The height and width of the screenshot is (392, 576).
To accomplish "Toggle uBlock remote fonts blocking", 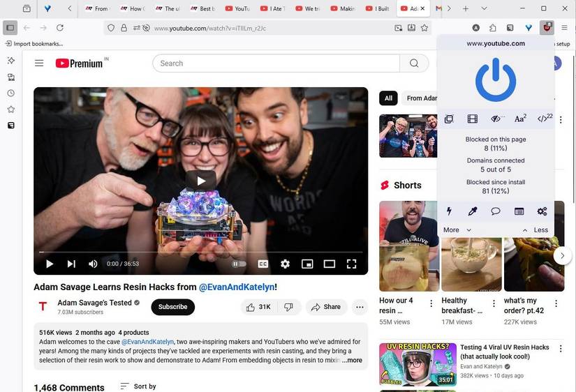I will click(x=520, y=119).
